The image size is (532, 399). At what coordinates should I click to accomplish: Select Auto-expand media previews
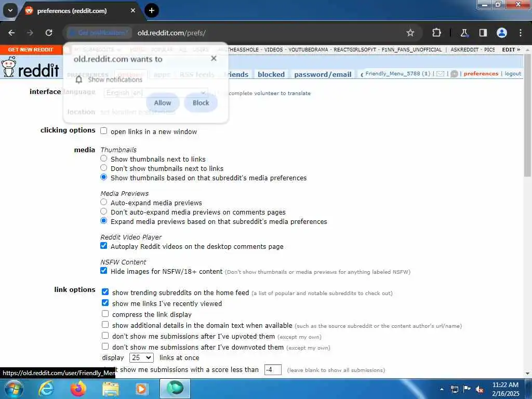104,202
